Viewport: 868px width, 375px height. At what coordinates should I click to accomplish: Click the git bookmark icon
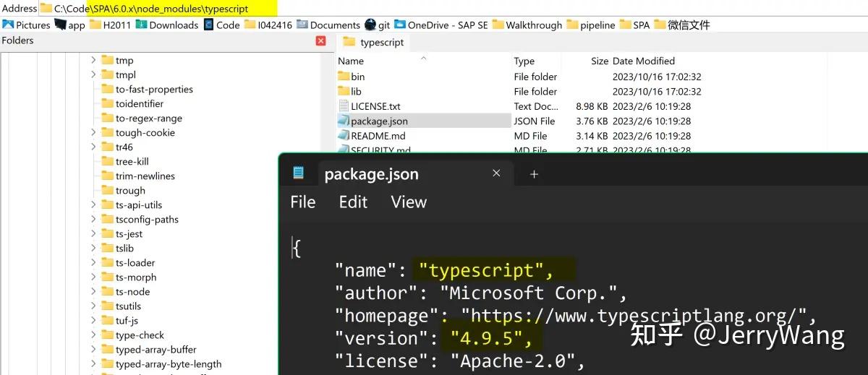click(370, 25)
